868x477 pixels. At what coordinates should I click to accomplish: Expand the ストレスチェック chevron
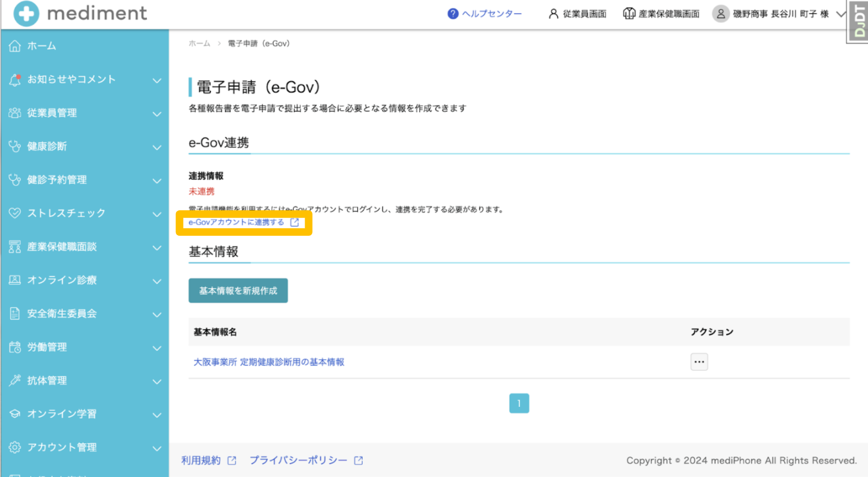coord(157,214)
